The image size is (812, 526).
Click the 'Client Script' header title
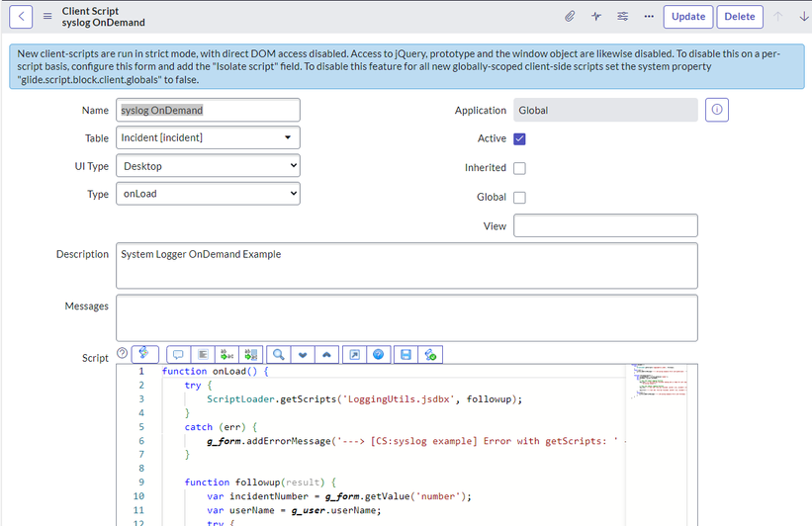click(x=90, y=11)
